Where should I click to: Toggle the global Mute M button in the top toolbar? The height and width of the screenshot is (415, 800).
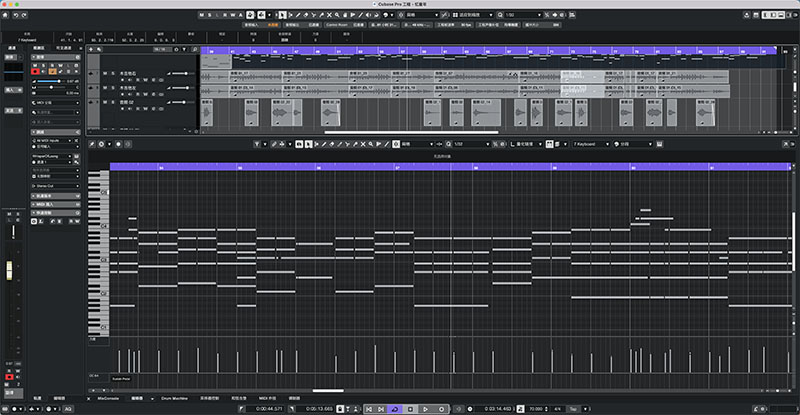click(202, 15)
